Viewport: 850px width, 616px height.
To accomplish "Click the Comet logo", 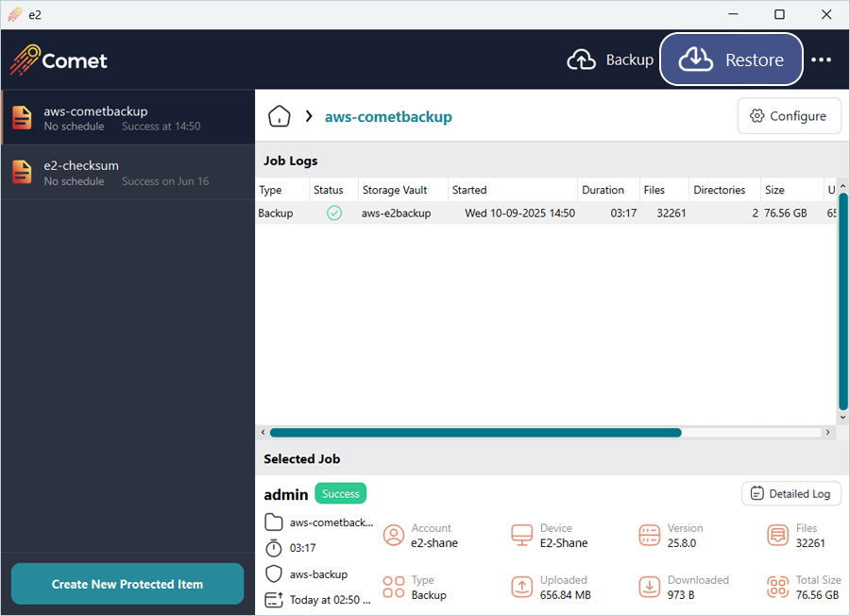I will click(x=59, y=60).
